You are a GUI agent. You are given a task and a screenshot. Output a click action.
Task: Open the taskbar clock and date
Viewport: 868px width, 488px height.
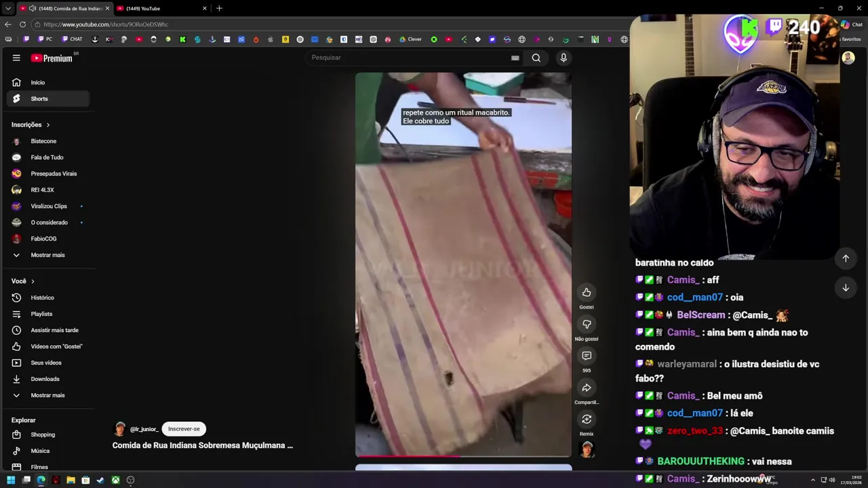[851, 480]
